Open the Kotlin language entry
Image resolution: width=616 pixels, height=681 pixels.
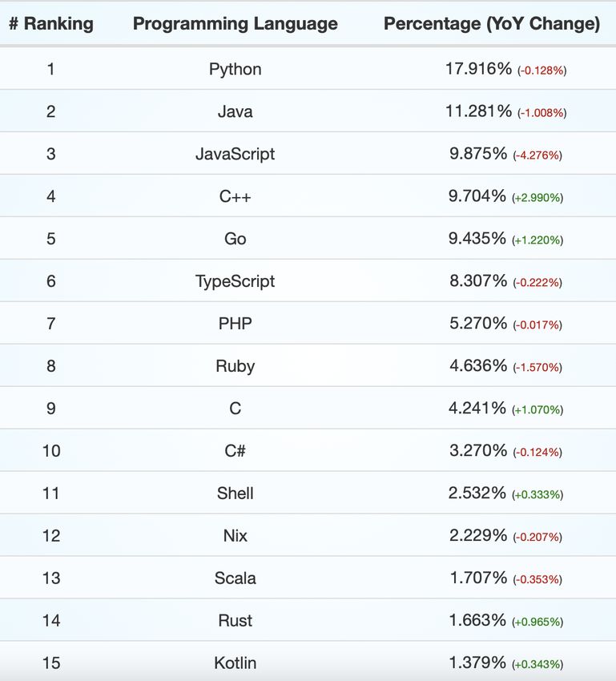(236, 663)
